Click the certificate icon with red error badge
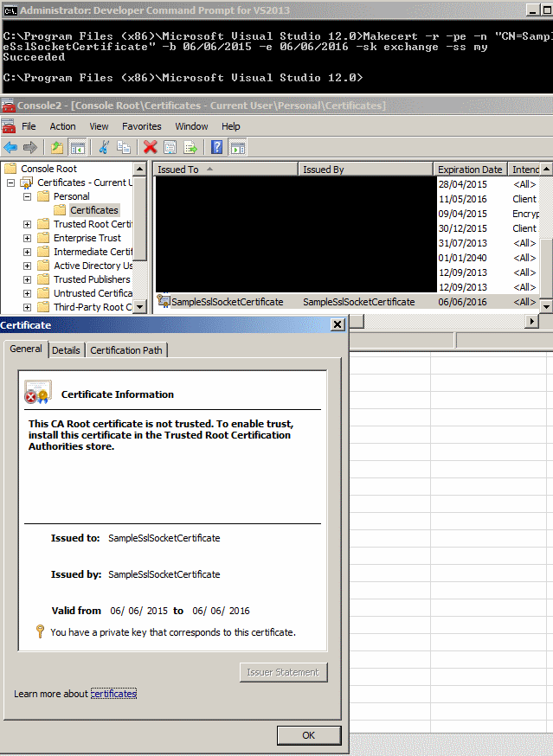This screenshot has width=553, height=756. [37, 392]
